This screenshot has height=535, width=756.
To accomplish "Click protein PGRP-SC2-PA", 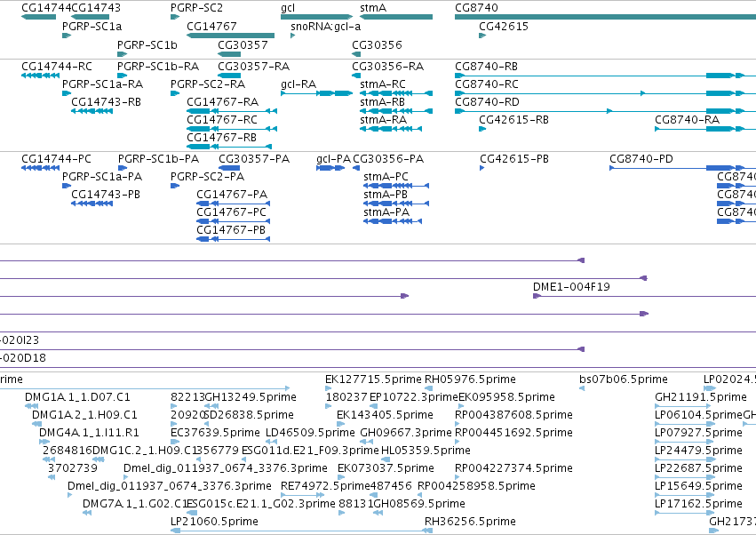I will (175, 186).
